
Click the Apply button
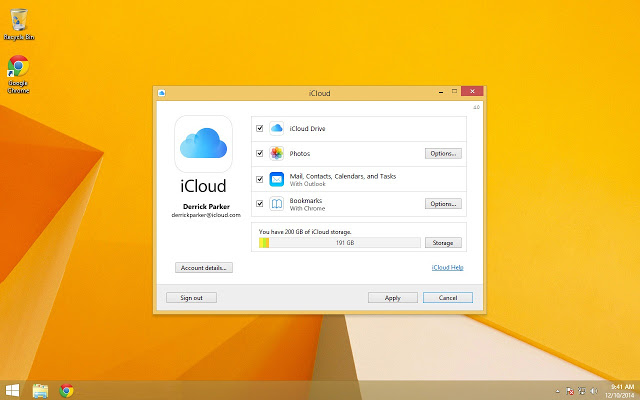tap(393, 298)
